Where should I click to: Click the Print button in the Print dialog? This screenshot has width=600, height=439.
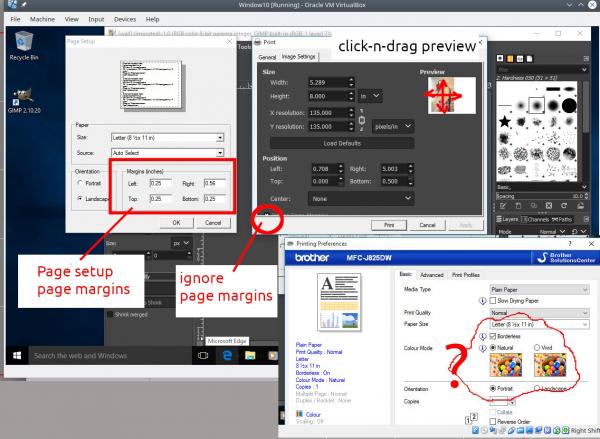coord(389,225)
